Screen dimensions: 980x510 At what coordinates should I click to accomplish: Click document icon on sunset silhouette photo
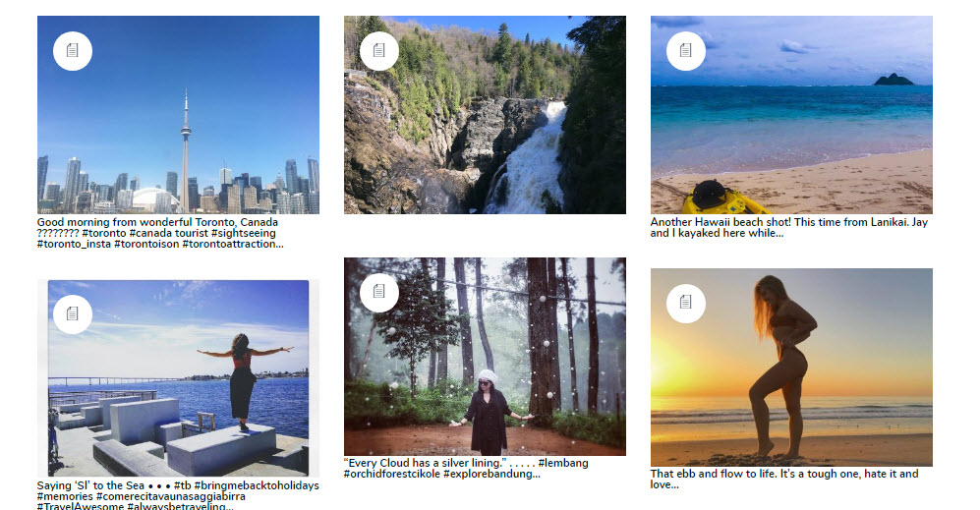tap(686, 303)
